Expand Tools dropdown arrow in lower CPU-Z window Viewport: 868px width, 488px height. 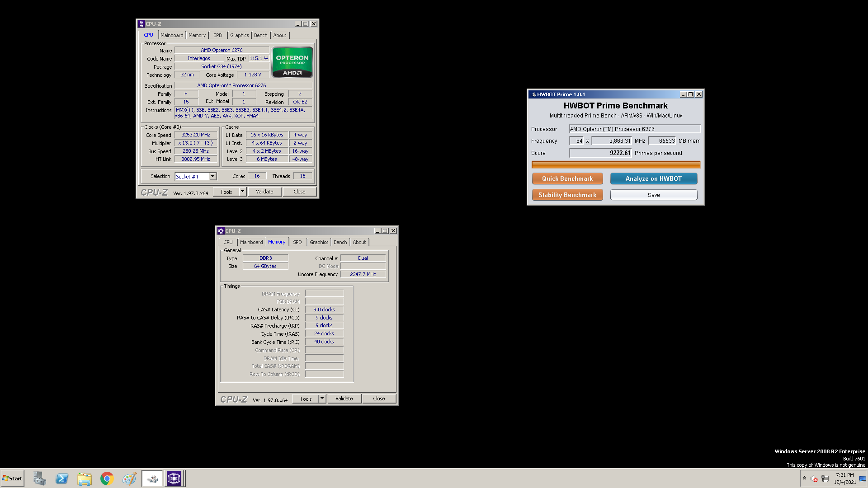click(322, 399)
